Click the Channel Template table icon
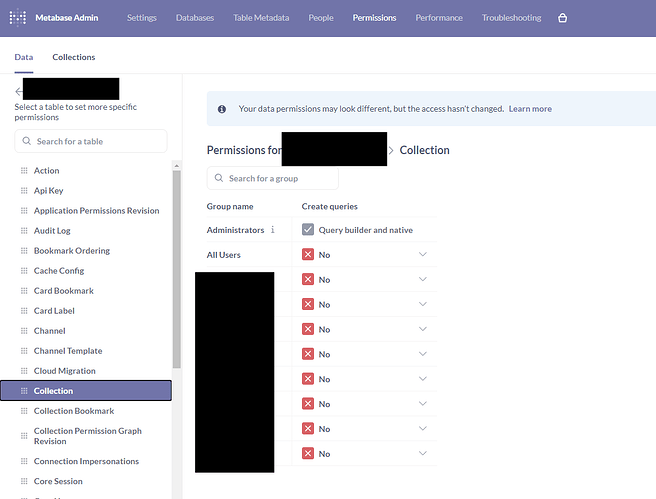The height and width of the screenshot is (499, 656). coord(24,351)
